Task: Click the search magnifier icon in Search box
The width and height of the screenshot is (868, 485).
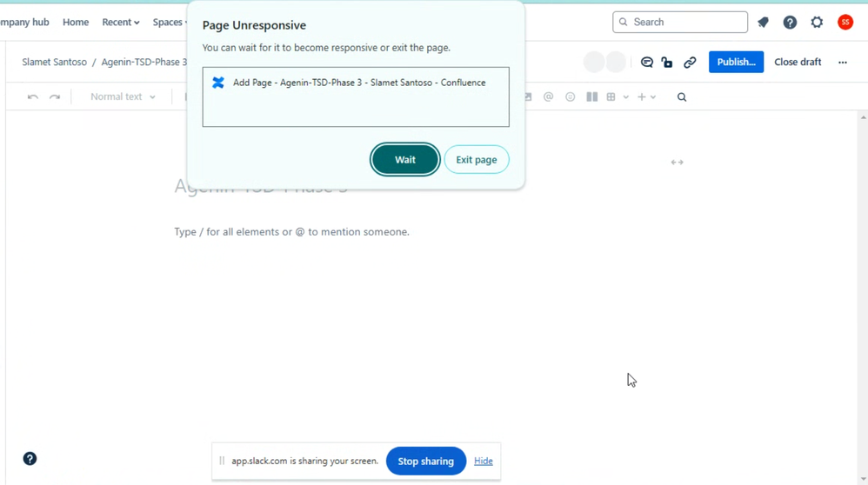Action: (x=624, y=22)
